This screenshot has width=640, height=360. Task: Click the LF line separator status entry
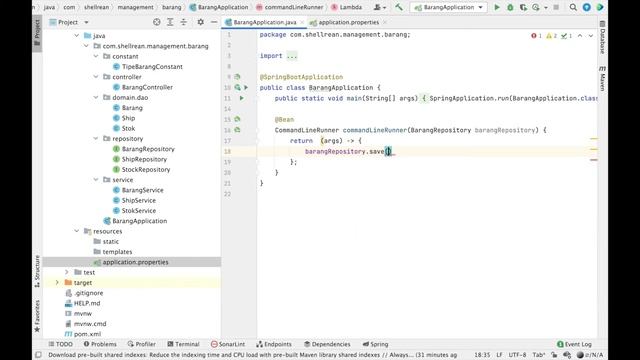pyautogui.click(x=499, y=355)
